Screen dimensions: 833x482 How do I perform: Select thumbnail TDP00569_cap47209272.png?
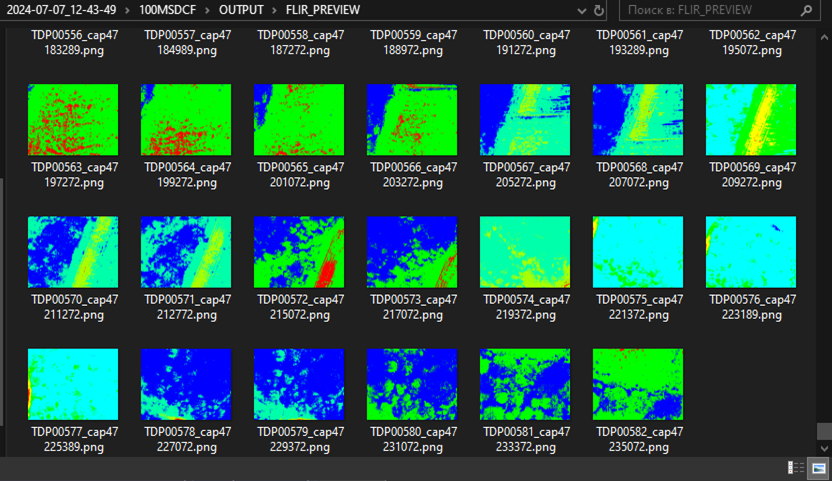(x=751, y=120)
